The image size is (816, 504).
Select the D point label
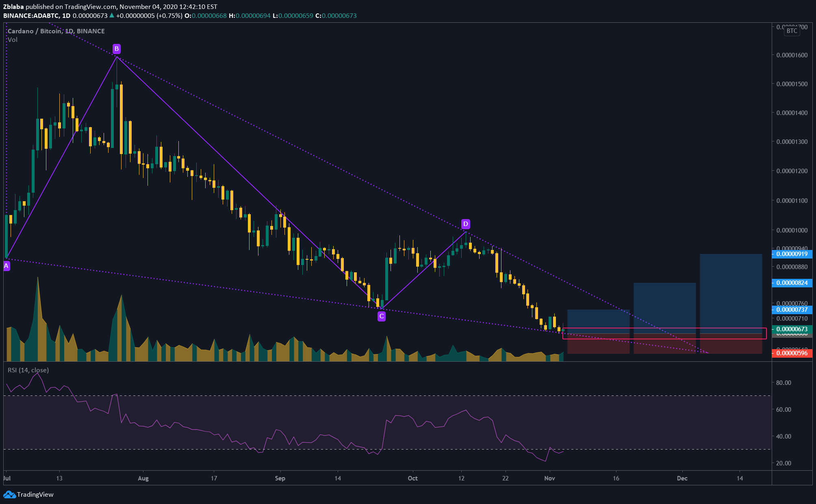pyautogui.click(x=466, y=224)
